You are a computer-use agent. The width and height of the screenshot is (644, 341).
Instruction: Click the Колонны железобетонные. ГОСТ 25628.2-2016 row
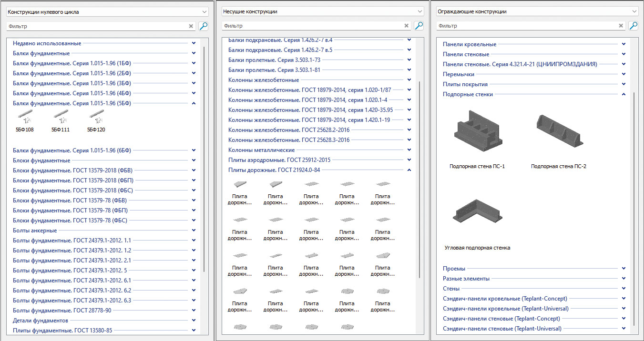point(320,130)
